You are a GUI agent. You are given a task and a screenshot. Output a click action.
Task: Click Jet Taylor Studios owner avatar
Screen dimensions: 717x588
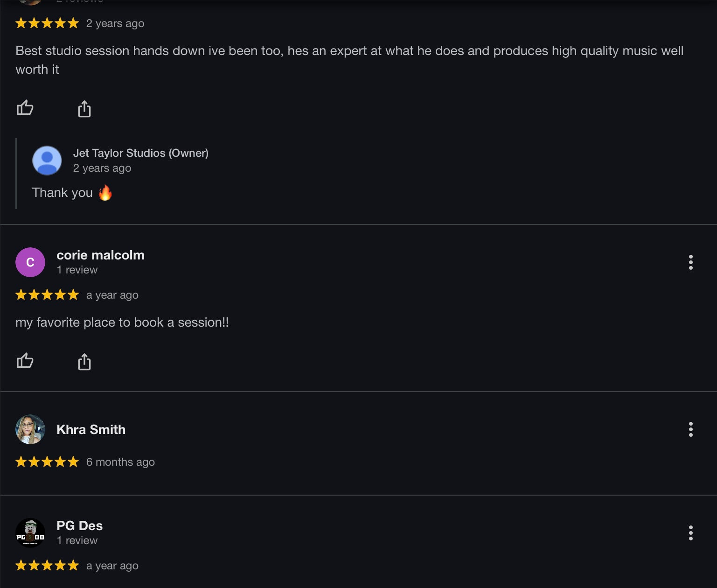(47, 161)
